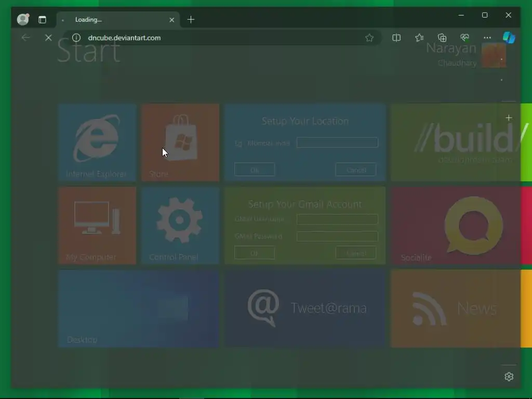
Task: Open Settings and more menu
Action: [487, 37]
